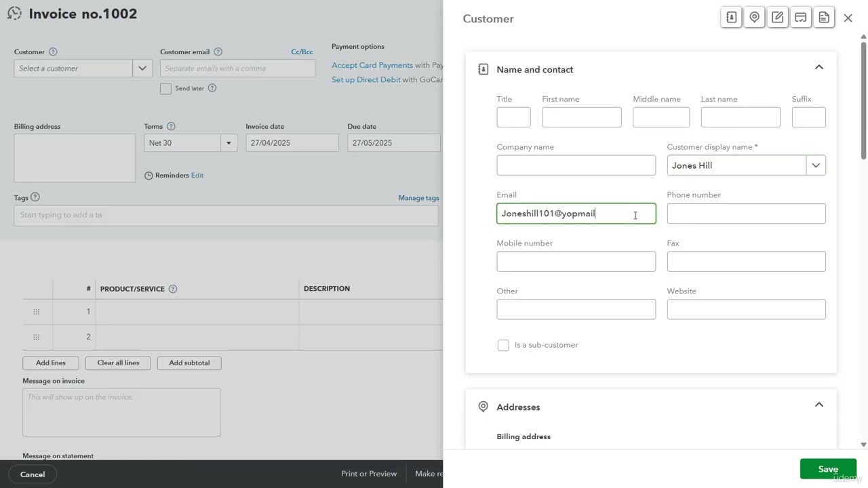Click Clear all lines button
868x488 pixels.
[x=118, y=363]
